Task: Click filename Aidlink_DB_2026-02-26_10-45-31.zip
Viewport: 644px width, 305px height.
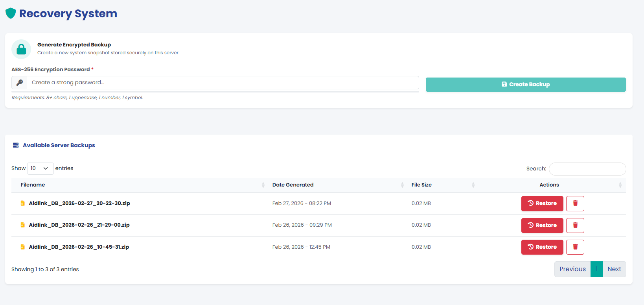Action: click(x=79, y=247)
